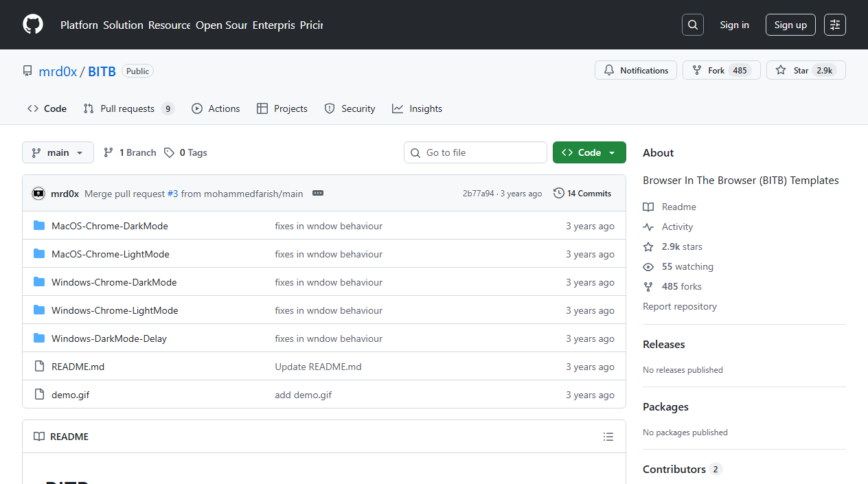View the 485 forks link in About
868x484 pixels.
click(672, 286)
